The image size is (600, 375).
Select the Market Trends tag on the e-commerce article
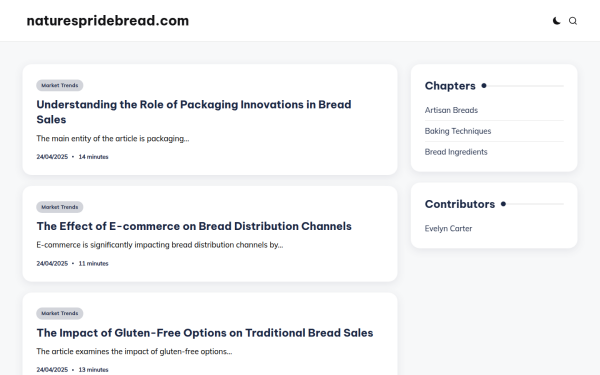pos(60,207)
